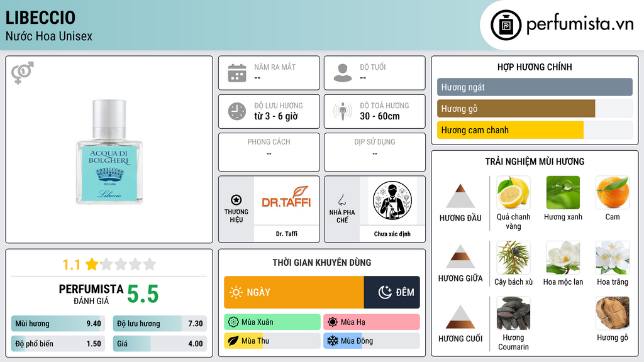The height and width of the screenshot is (362, 644).
Task: Click the star badge icon above Thương hiệu
Action: point(236,200)
